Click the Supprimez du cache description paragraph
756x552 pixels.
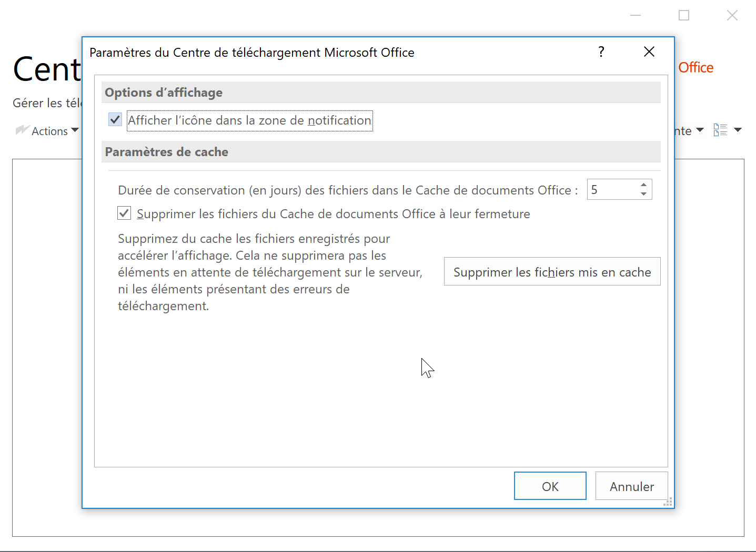(x=270, y=272)
